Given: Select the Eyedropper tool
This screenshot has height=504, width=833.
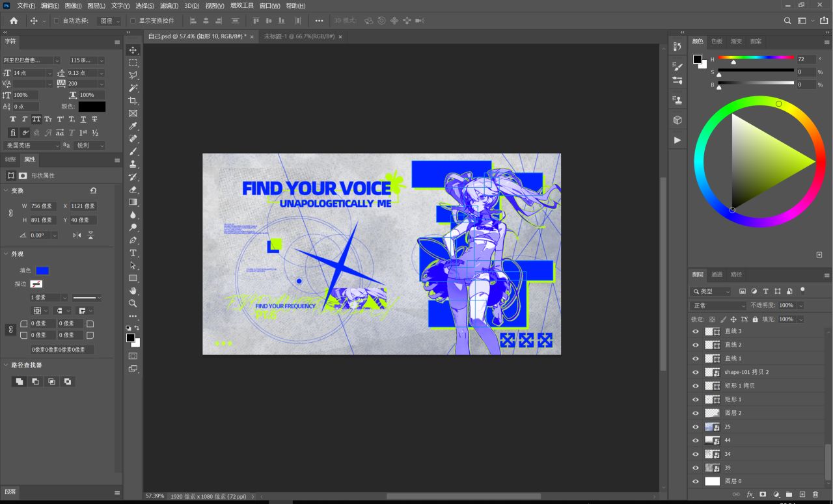Looking at the screenshot, I should [133, 126].
